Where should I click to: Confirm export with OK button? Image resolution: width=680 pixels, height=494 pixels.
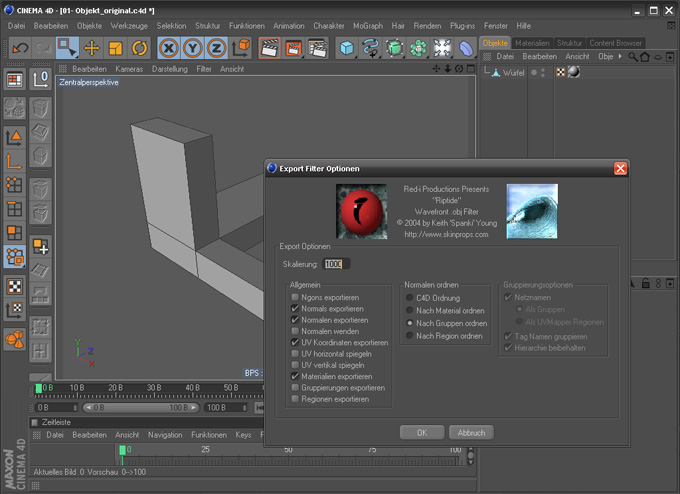click(422, 433)
